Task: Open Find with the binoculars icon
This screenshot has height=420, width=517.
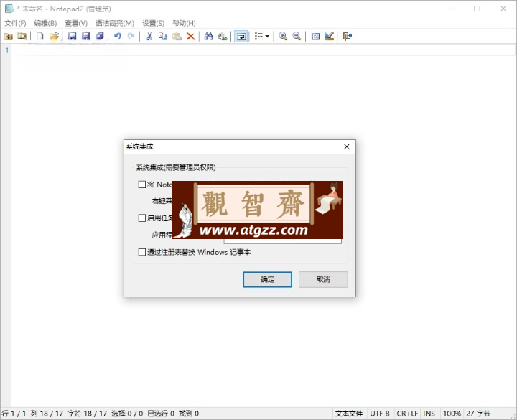Action: click(x=209, y=37)
